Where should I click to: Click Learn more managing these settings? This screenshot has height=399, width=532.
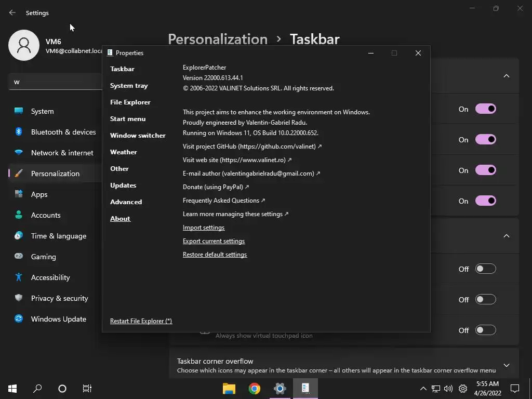click(235, 214)
